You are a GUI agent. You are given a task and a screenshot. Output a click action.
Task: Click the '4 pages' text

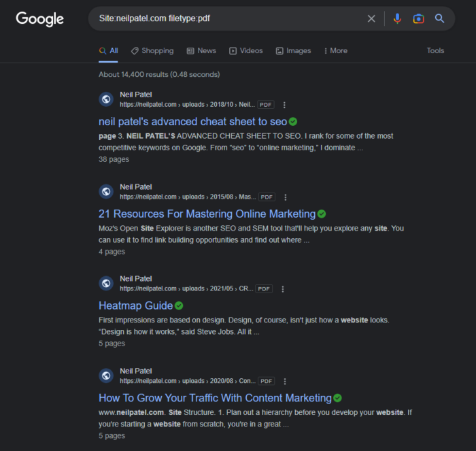(x=112, y=252)
